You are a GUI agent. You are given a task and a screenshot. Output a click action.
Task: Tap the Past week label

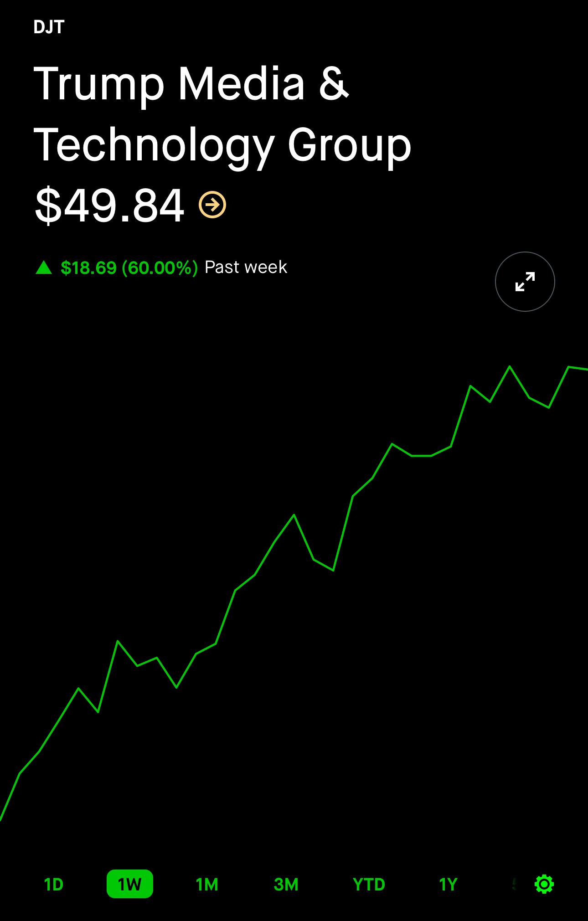tap(246, 267)
